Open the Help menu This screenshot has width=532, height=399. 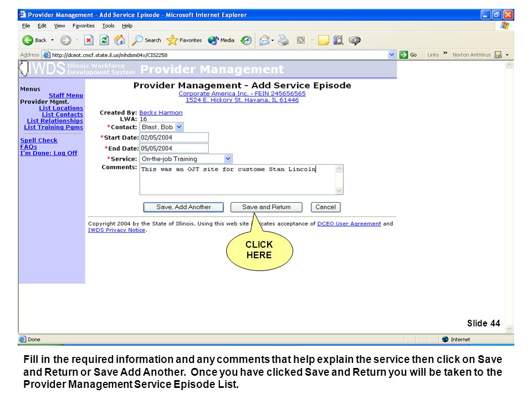coord(127,26)
